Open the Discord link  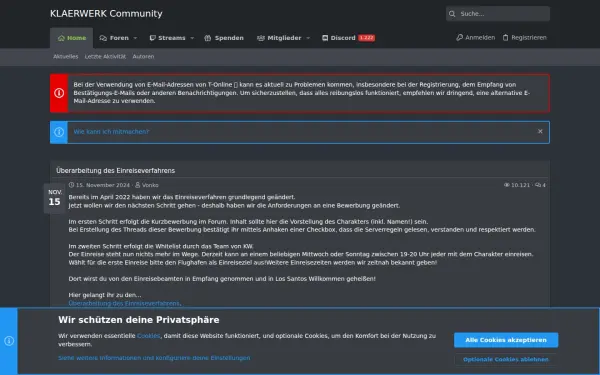(343, 38)
